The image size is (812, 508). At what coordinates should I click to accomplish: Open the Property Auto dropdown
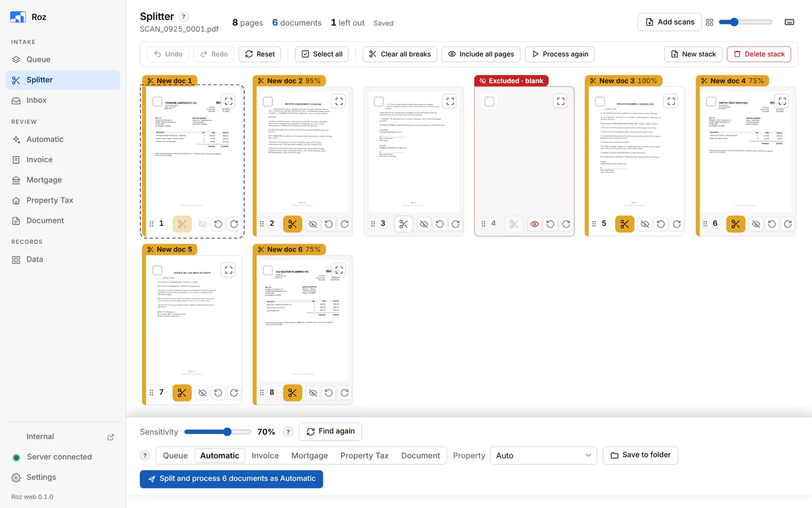point(543,456)
